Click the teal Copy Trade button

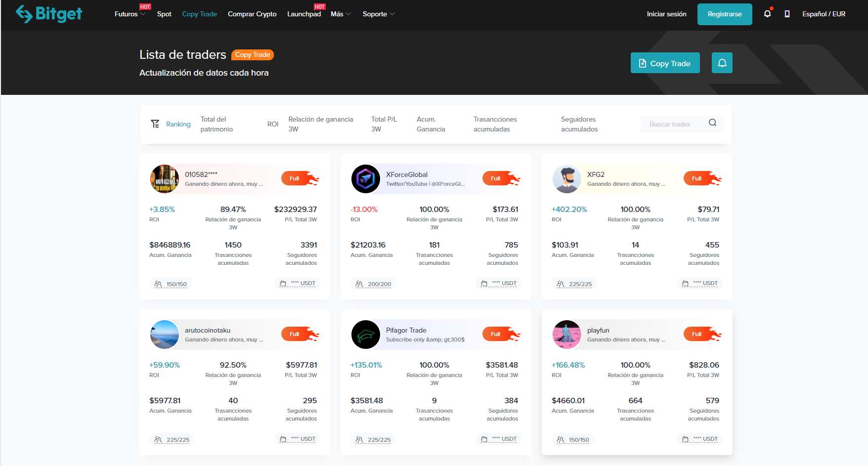(x=665, y=63)
